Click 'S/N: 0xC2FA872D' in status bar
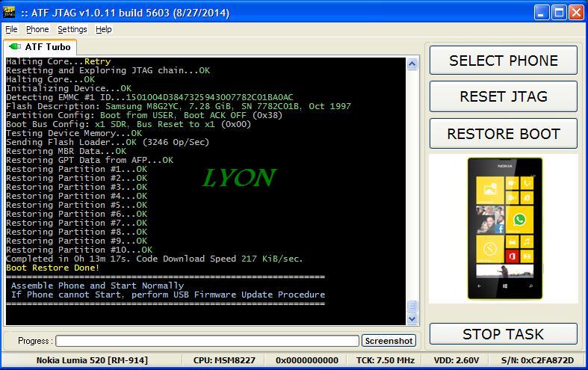This screenshot has width=588, height=370. 537,360
